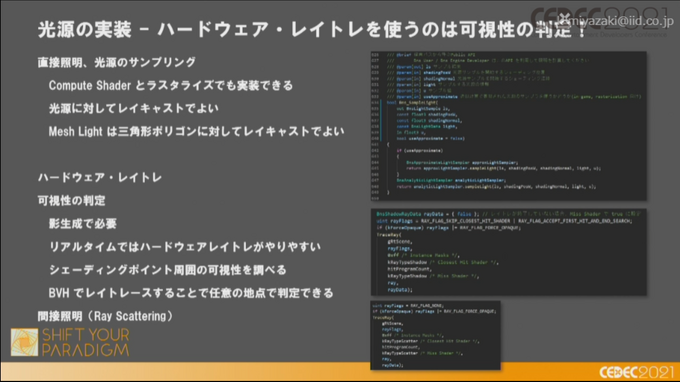680x382 pixels.
Task: Open the kRayTypeScatter TraceRay code snippet
Action: click(x=435, y=336)
